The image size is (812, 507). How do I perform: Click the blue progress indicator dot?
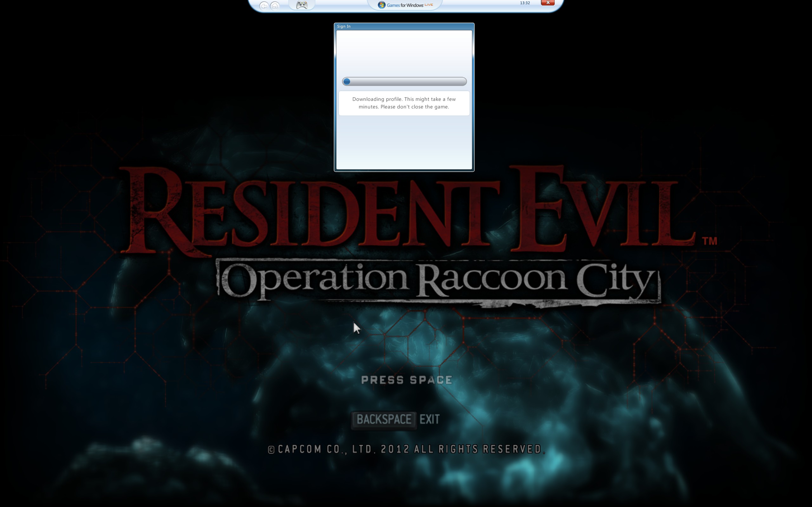[347, 81]
